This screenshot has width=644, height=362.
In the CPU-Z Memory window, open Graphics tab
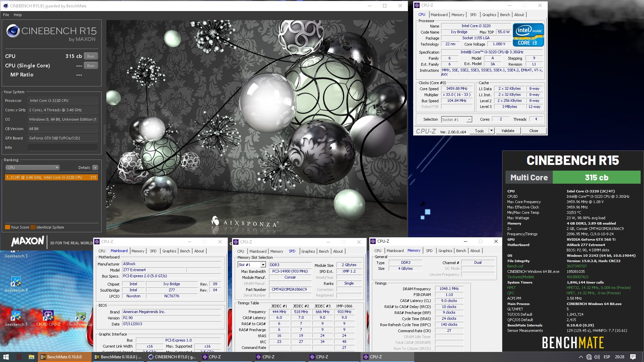(x=445, y=251)
